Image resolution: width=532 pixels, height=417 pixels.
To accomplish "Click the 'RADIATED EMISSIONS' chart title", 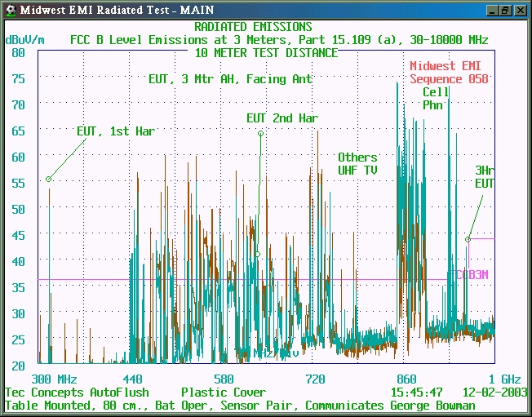I will [264, 27].
